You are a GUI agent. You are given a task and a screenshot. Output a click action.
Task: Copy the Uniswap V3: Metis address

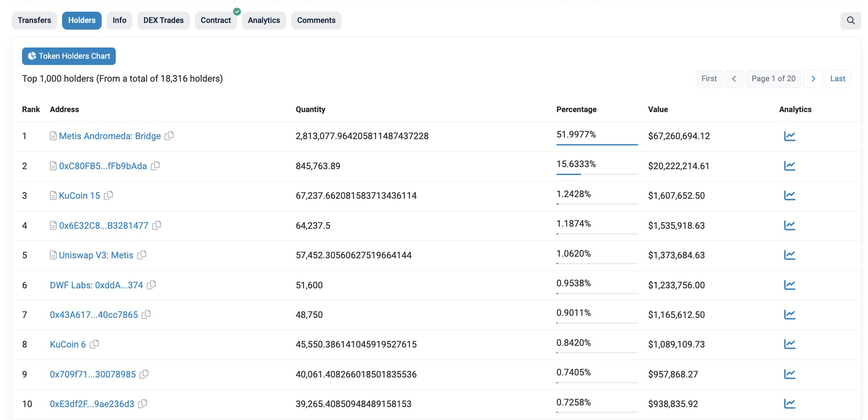point(142,255)
